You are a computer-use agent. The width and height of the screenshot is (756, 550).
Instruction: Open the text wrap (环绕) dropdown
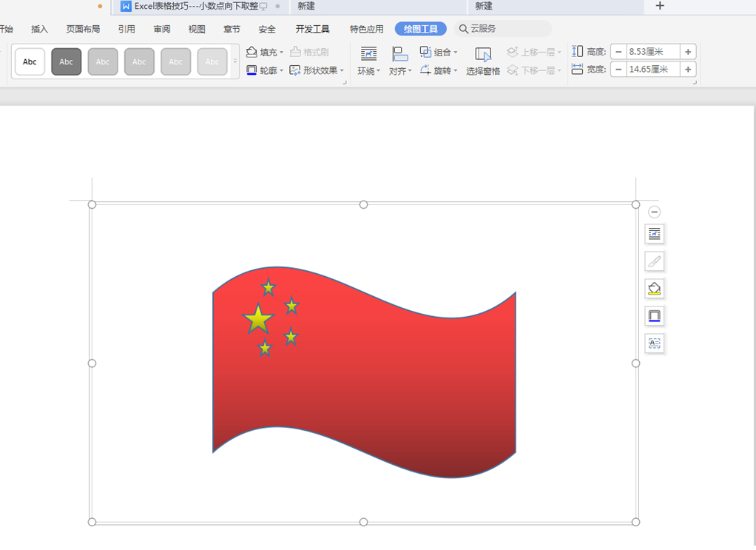pyautogui.click(x=368, y=71)
